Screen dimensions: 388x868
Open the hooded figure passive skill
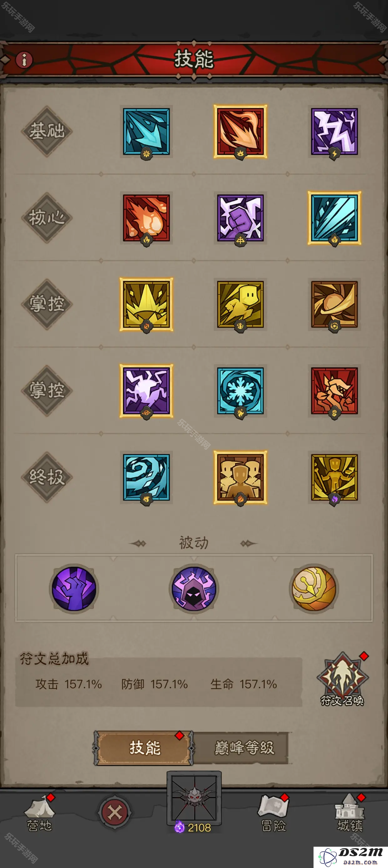tap(194, 589)
